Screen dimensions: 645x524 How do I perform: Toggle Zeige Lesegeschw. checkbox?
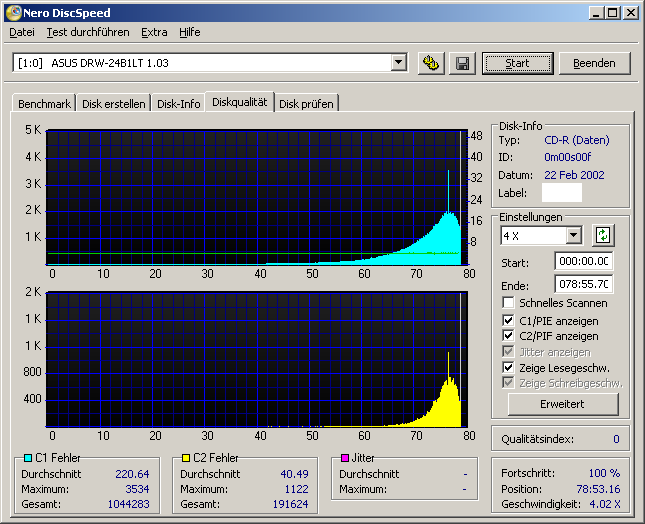click(508, 367)
